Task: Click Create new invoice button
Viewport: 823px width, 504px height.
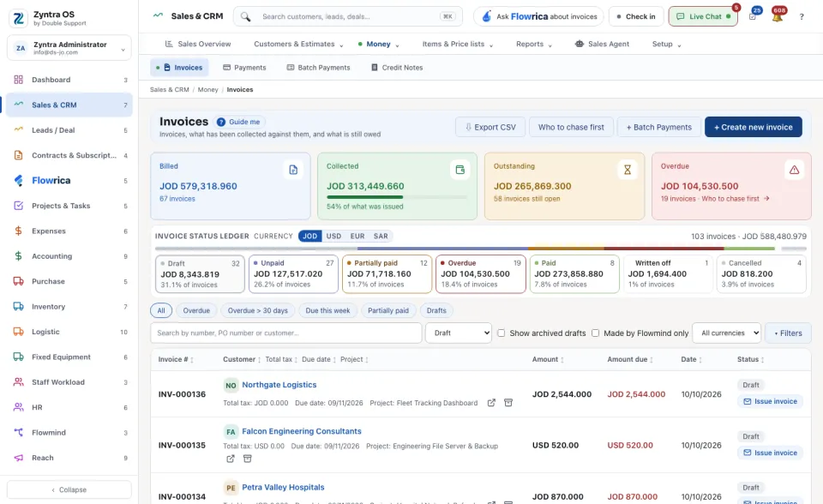Action: point(754,127)
